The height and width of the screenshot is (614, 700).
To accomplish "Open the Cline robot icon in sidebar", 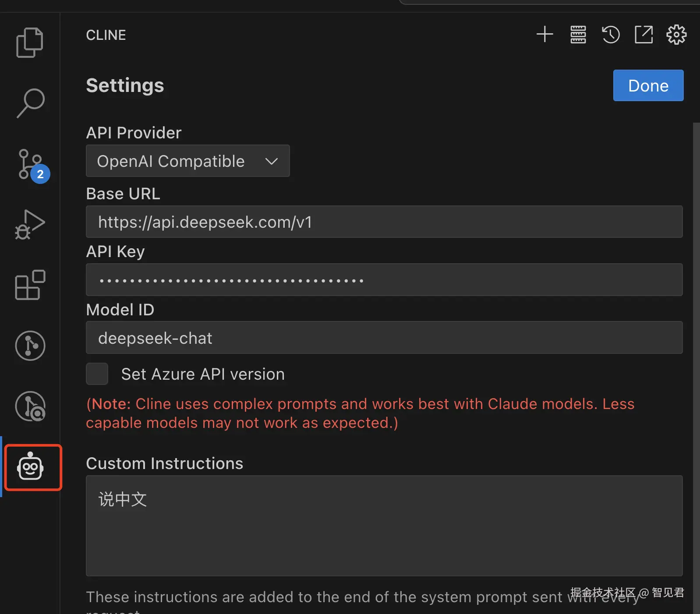I will pyautogui.click(x=31, y=467).
